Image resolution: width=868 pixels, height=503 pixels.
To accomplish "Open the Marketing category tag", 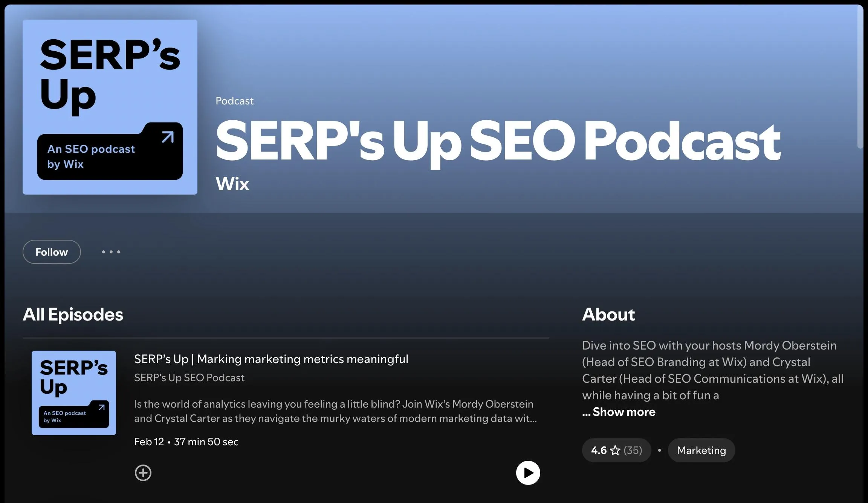I will point(701,450).
